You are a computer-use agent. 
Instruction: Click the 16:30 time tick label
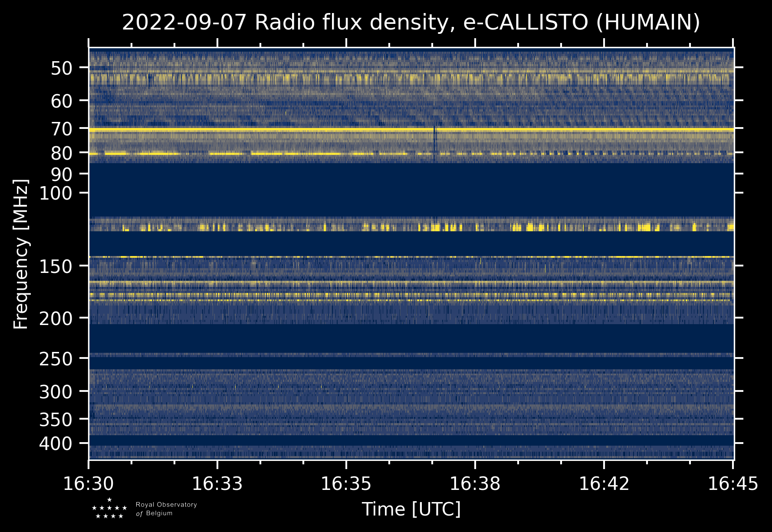pyautogui.click(x=89, y=484)
